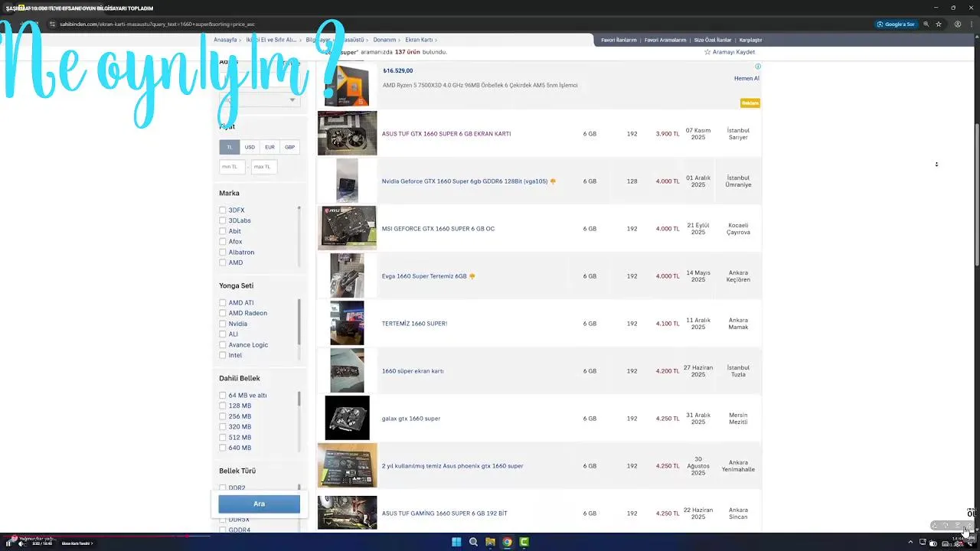This screenshot has height=551, width=980.
Task: Open the 1660 süper ekran kartı listing
Action: point(413,371)
